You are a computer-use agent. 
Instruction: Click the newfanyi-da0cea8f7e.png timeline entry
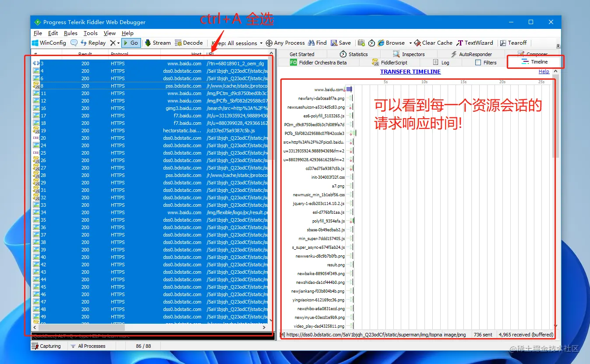(x=321, y=99)
